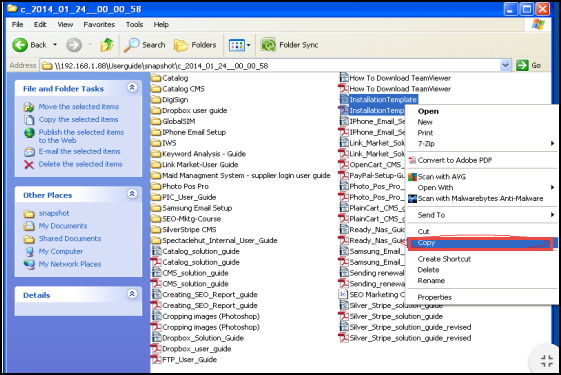Select Print in the context menu

pyautogui.click(x=482, y=133)
